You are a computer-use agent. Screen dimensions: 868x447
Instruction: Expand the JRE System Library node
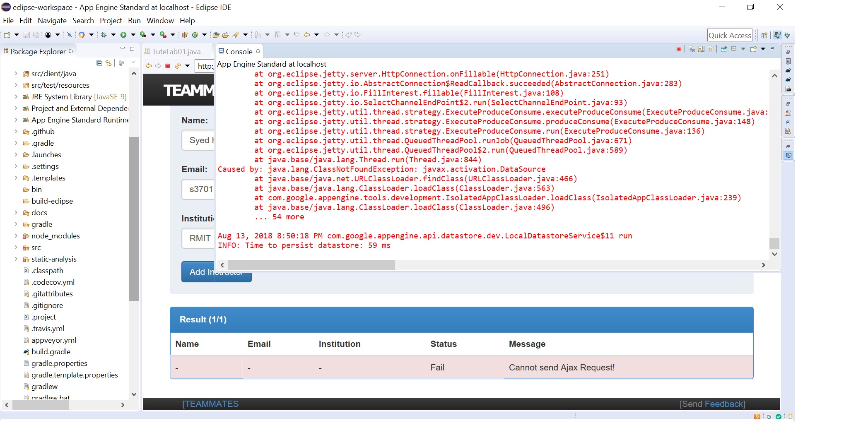[16, 97]
